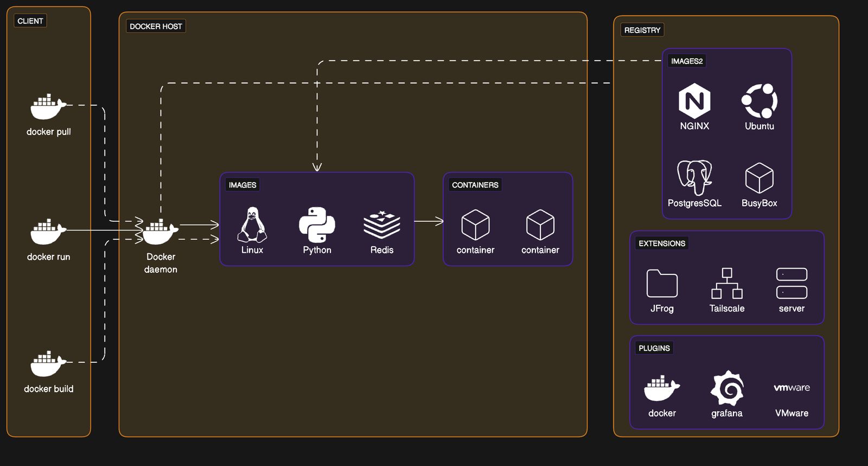This screenshot has width=868, height=466.
Task: Click the EXTENSIONS group label
Action: (662, 243)
